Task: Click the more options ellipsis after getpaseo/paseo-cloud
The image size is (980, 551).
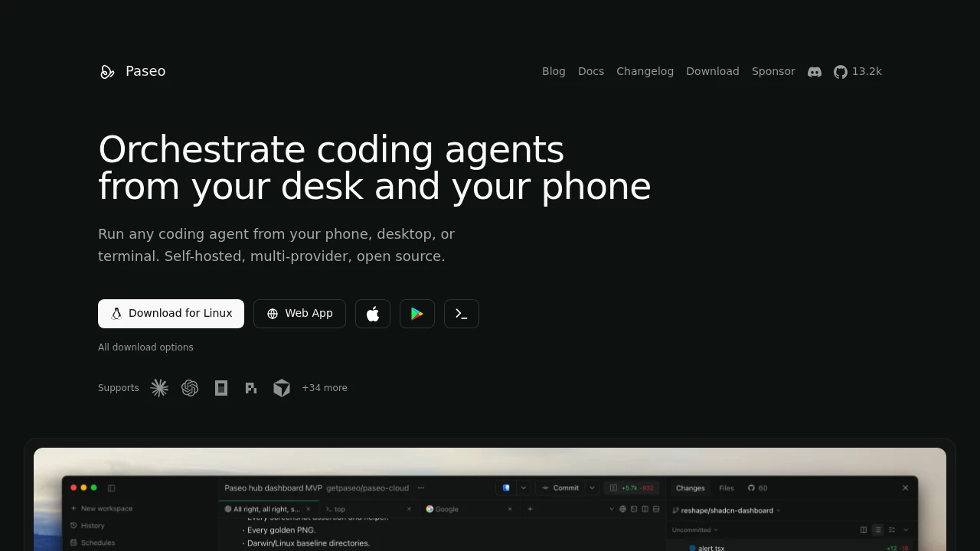Action: tap(420, 487)
